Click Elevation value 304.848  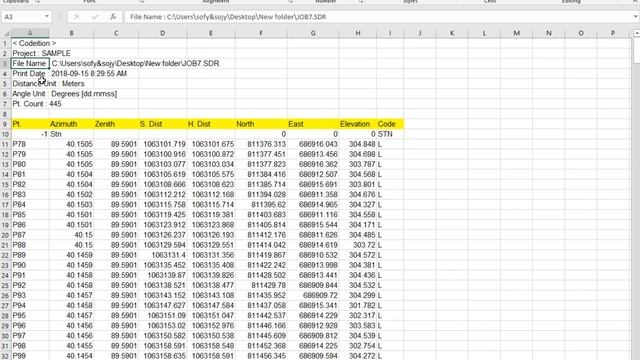[358, 144]
